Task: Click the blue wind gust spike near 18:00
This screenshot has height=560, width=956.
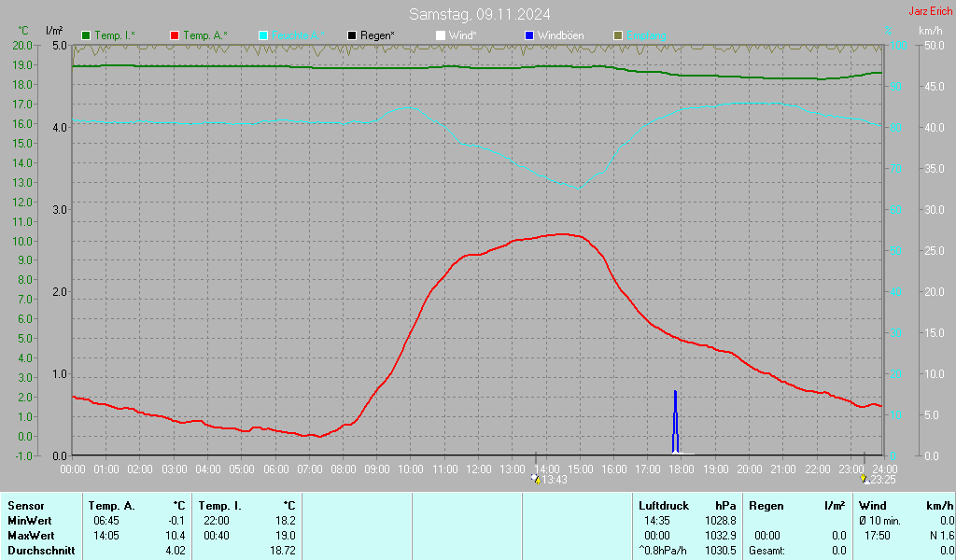Action: point(675,422)
